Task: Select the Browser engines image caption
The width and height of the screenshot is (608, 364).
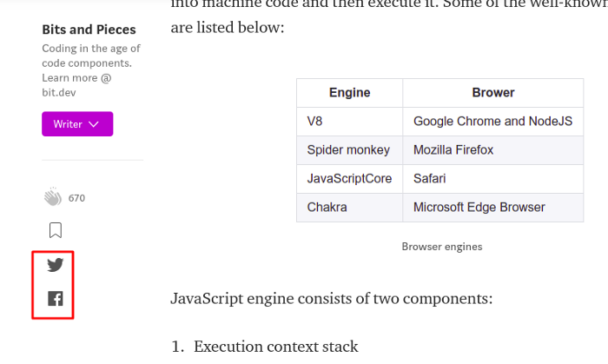Action: pos(441,247)
